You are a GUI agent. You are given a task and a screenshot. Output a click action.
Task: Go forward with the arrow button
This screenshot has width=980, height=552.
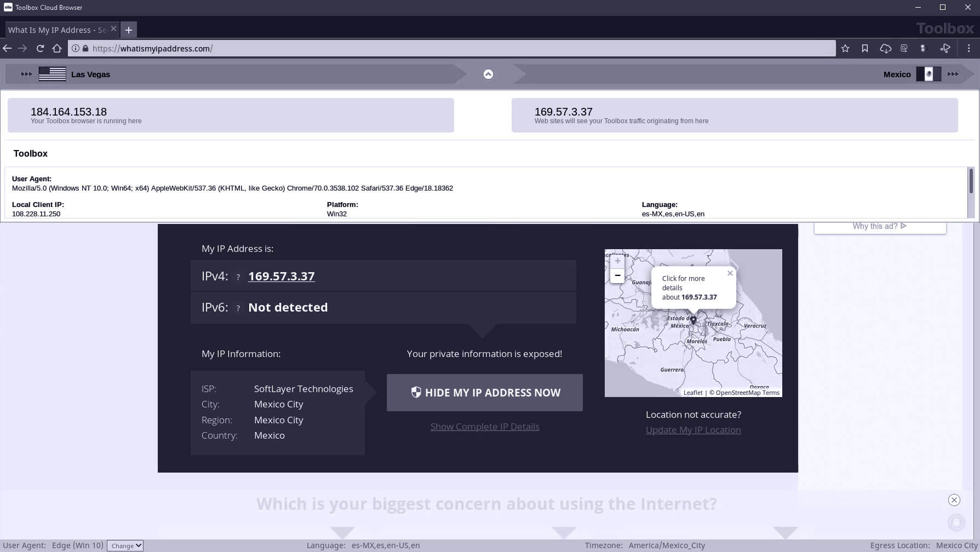pos(22,48)
